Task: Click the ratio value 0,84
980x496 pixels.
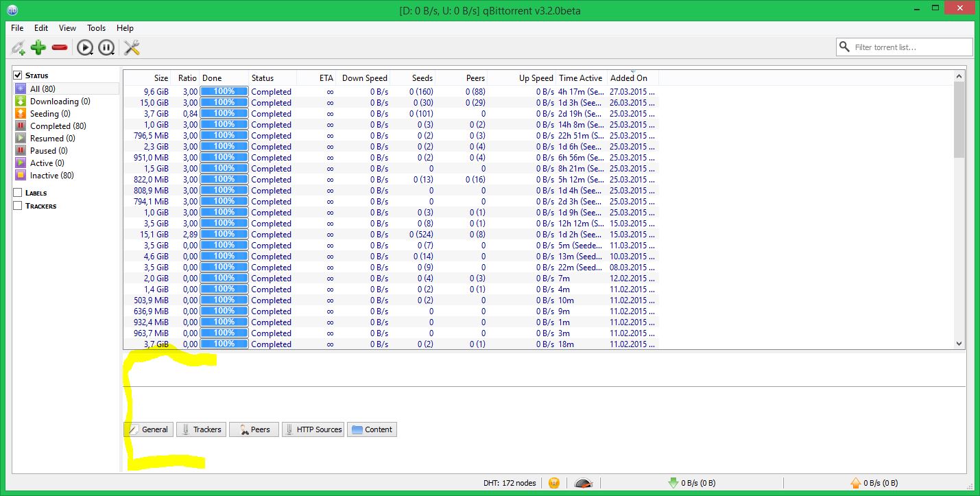Action: tap(190, 114)
